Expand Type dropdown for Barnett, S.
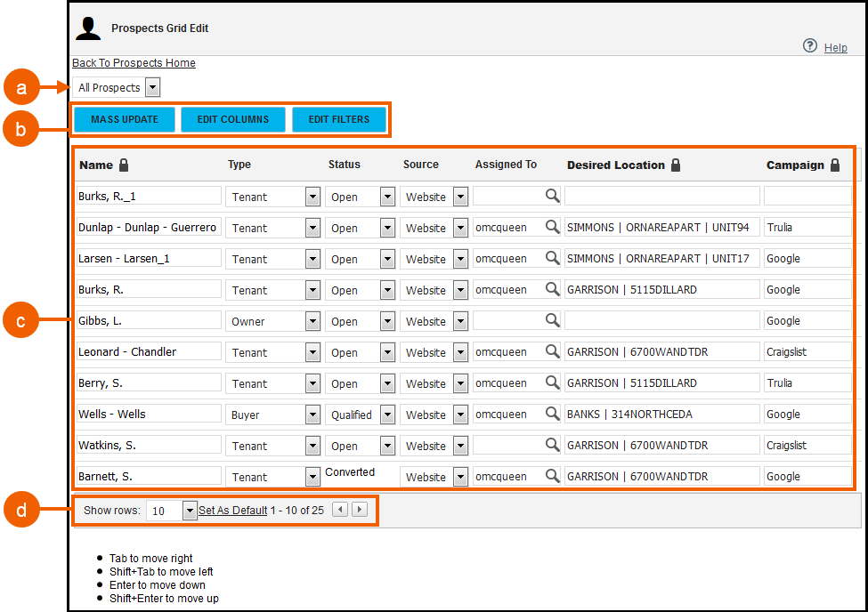The height and width of the screenshot is (612, 868). tap(312, 477)
